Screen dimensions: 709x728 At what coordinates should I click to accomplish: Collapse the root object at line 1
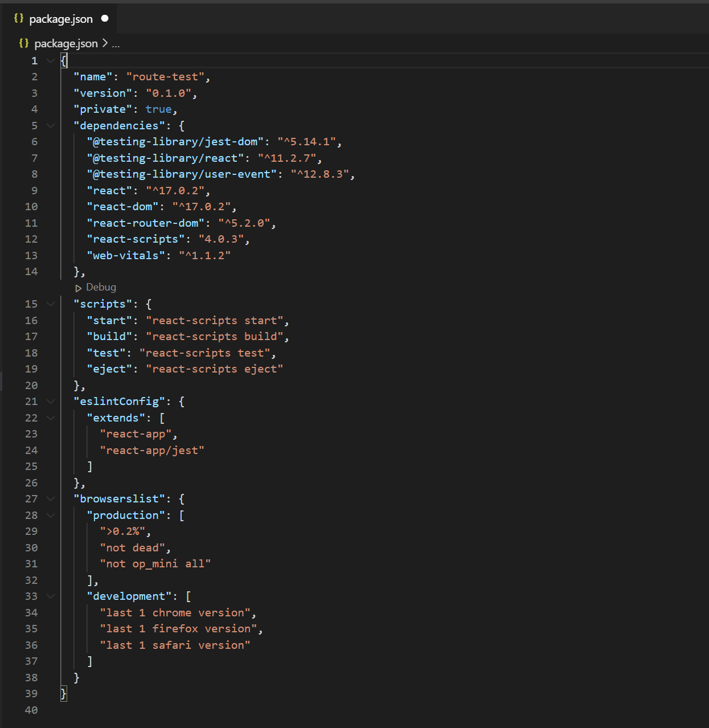pos(51,61)
